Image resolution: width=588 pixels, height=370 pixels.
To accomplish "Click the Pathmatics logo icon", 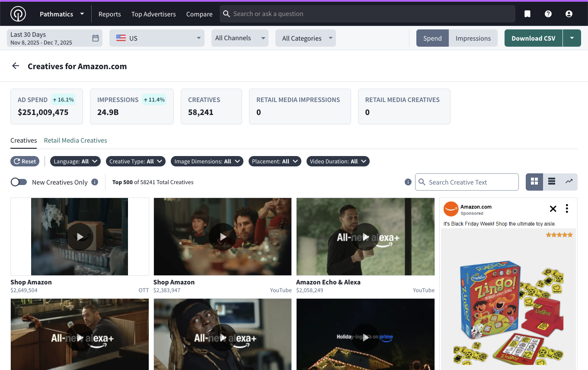I will (x=18, y=14).
